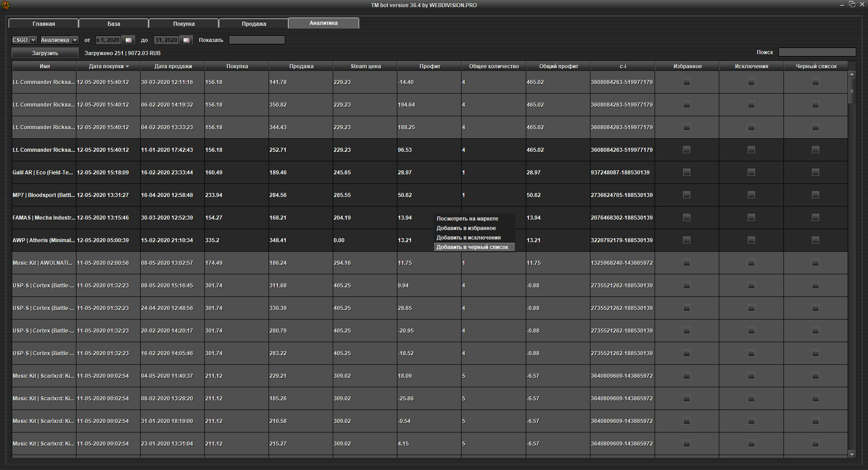868x470 pixels.
Task: Click the Поиск search field
Action: (816, 52)
